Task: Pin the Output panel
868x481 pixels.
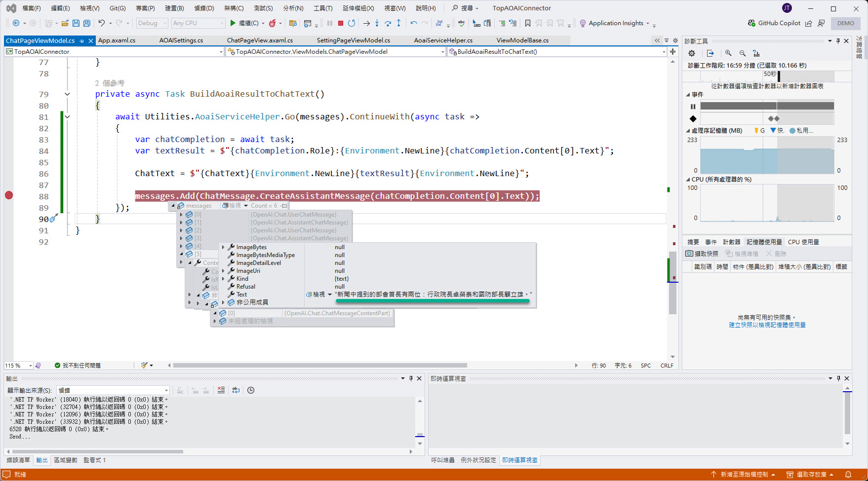Action: [x=411, y=378]
